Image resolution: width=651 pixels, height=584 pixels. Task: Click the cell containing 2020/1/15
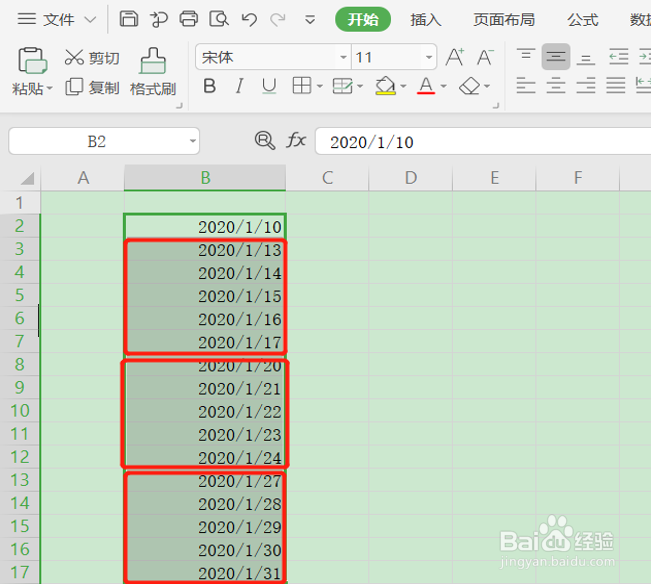pyautogui.click(x=205, y=296)
